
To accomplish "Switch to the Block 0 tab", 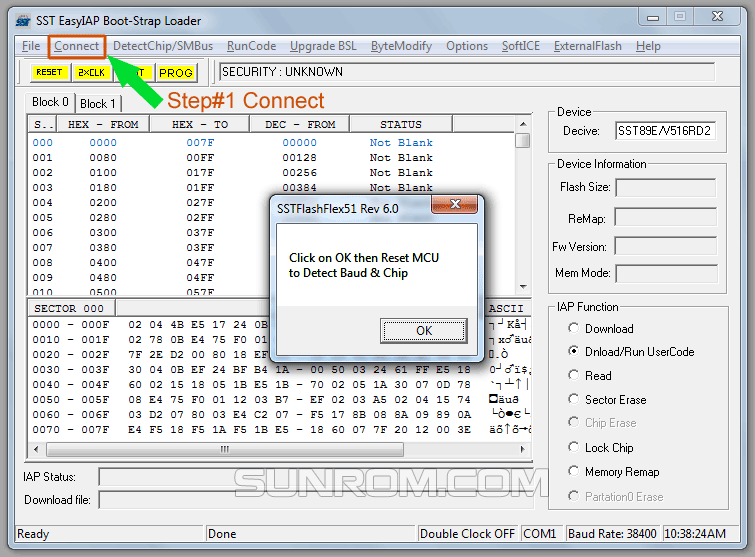I will coord(50,102).
